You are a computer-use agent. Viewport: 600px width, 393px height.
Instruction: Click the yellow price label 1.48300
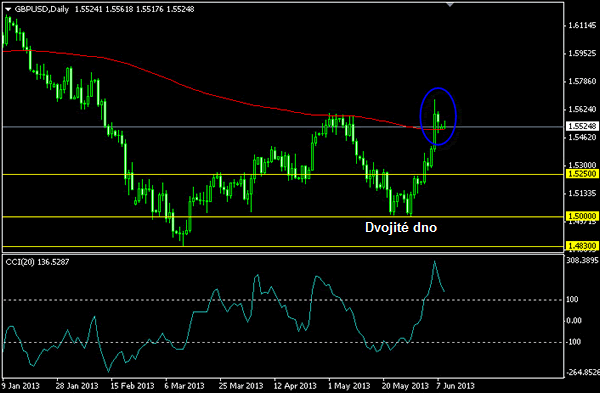pos(582,246)
